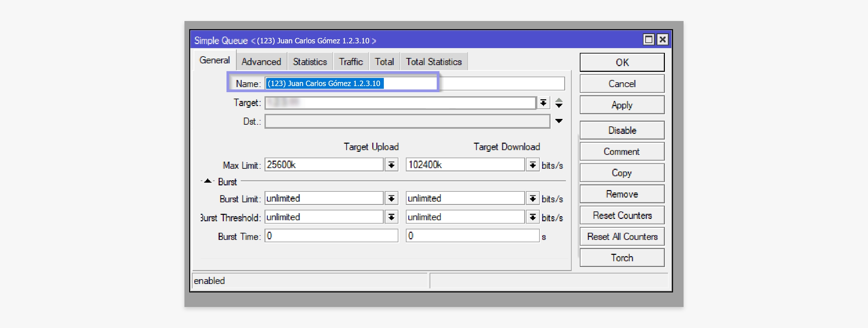Click the Target add/remove stepper arrows
Screen dimensions: 868x328
click(559, 103)
